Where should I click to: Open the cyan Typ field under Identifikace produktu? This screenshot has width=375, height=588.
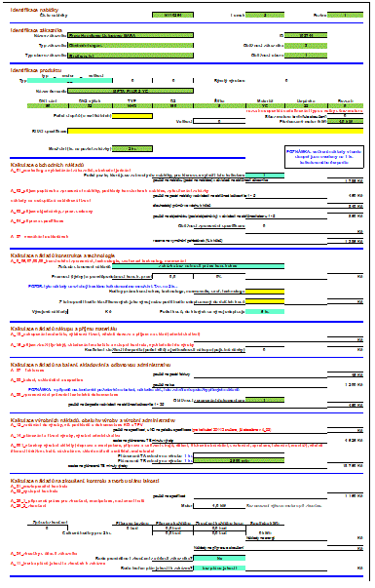[x=70, y=80]
